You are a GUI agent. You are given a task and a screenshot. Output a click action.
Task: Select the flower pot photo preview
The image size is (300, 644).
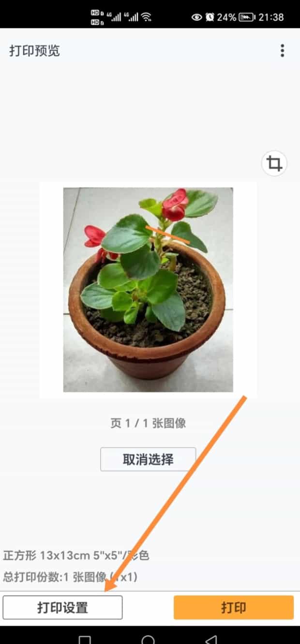click(x=148, y=290)
